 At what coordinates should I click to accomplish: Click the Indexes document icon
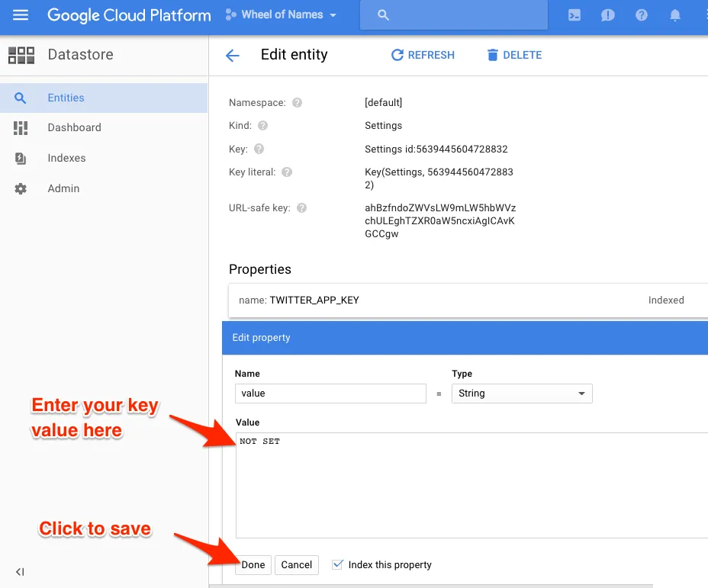coord(21,159)
